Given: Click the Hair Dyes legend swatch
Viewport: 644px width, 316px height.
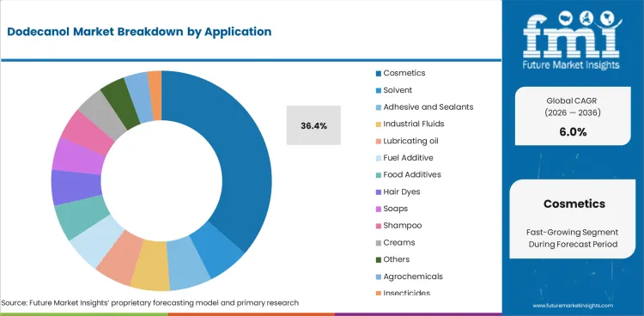Looking at the screenshot, I should point(379,191).
